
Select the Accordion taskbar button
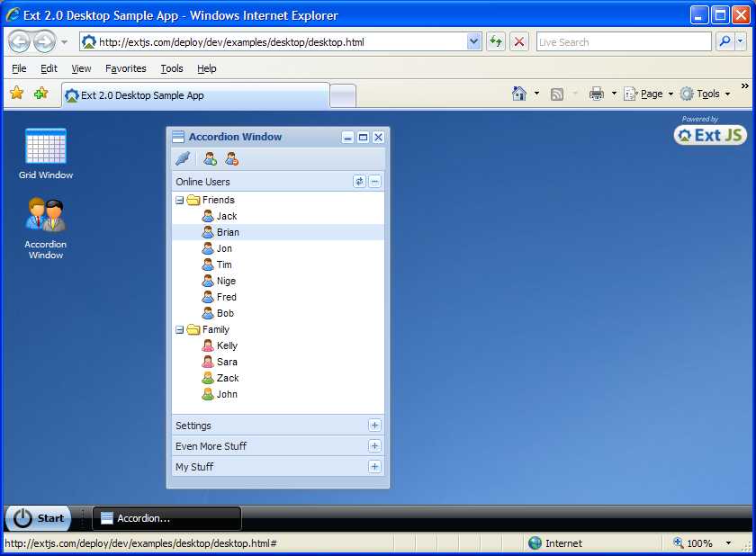click(x=166, y=518)
